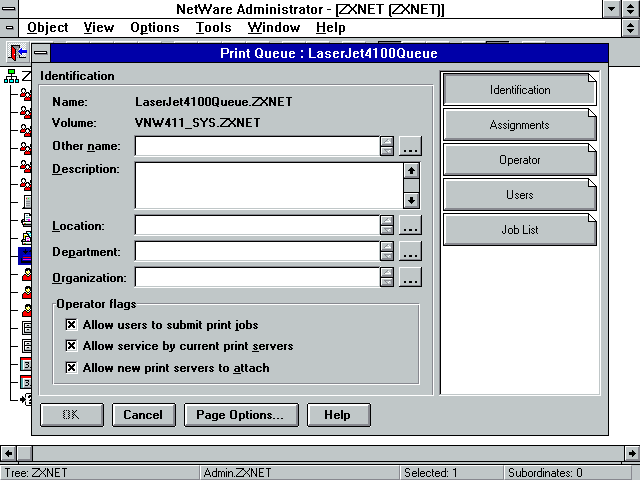Click status bar text Admin.ZXNET

(237, 473)
